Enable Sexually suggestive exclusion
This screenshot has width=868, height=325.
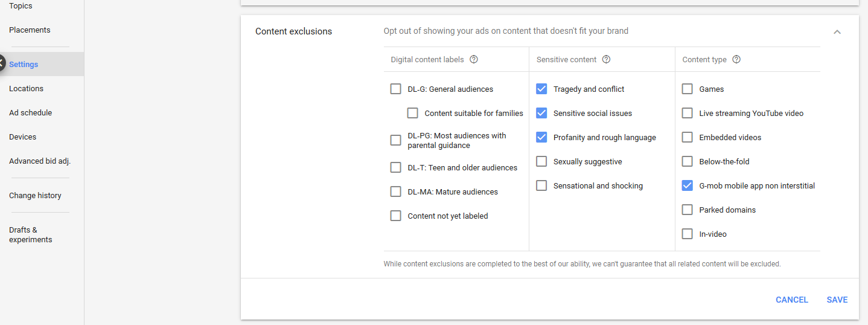coord(541,161)
